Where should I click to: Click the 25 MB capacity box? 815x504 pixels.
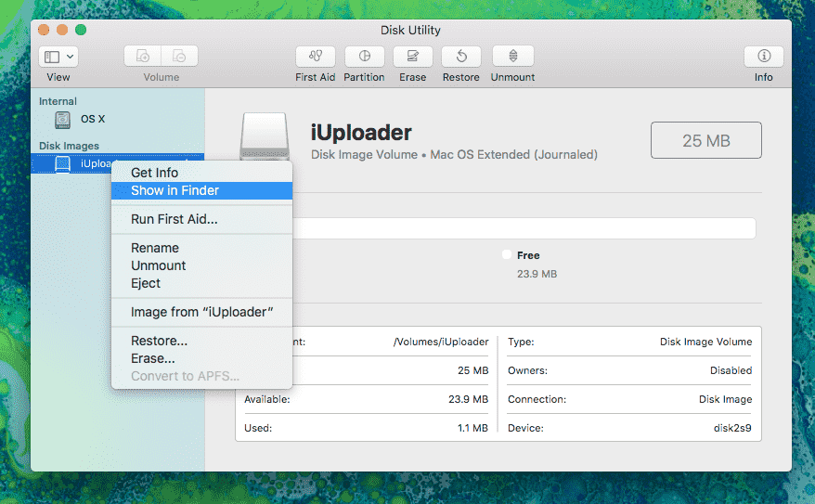[705, 140]
